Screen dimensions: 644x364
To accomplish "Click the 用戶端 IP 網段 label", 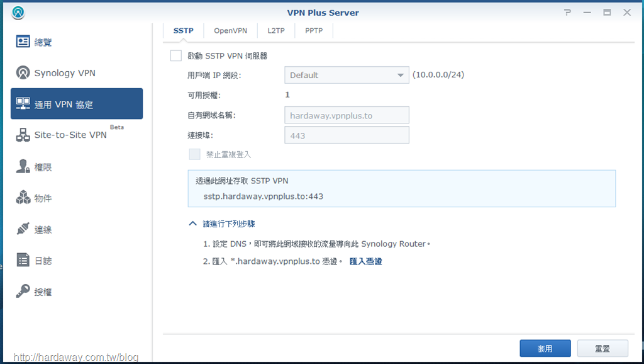I will pos(214,76).
